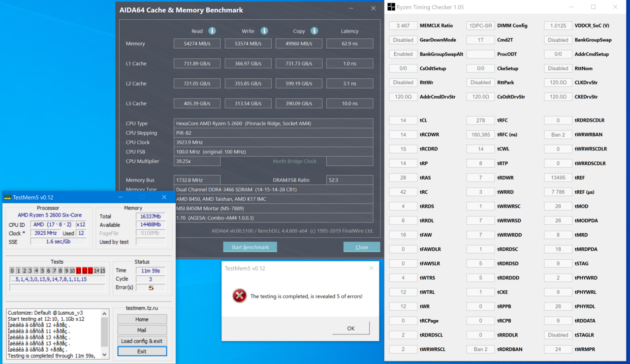
Task: Click test box number 15 in Tests
Action: pyautogui.click(x=102, y=271)
